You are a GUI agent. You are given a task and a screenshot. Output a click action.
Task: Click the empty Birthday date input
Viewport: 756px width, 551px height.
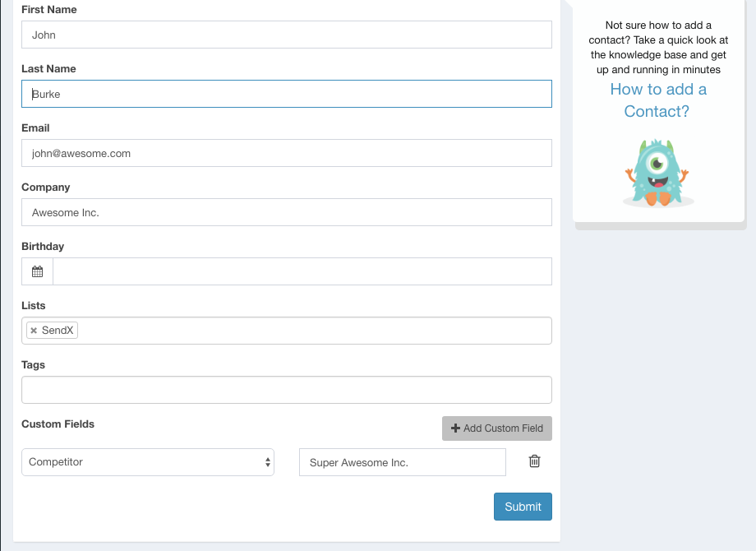302,271
